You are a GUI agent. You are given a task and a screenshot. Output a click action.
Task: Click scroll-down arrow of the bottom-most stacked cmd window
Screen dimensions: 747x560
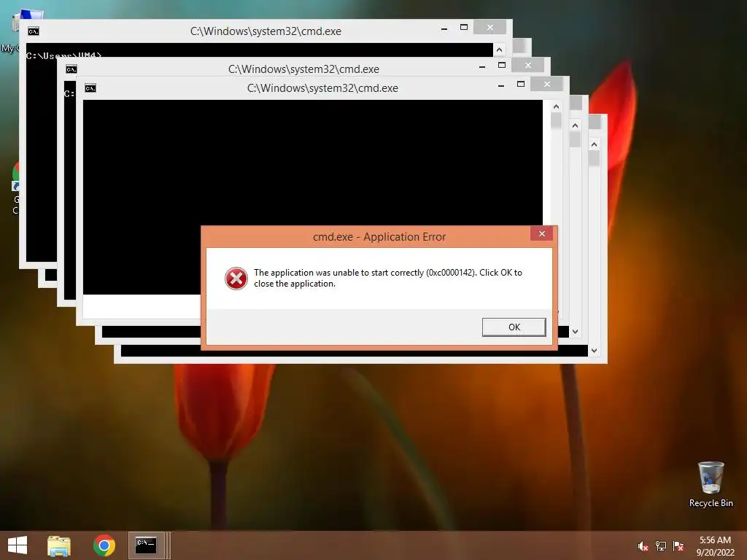pyautogui.click(x=594, y=351)
